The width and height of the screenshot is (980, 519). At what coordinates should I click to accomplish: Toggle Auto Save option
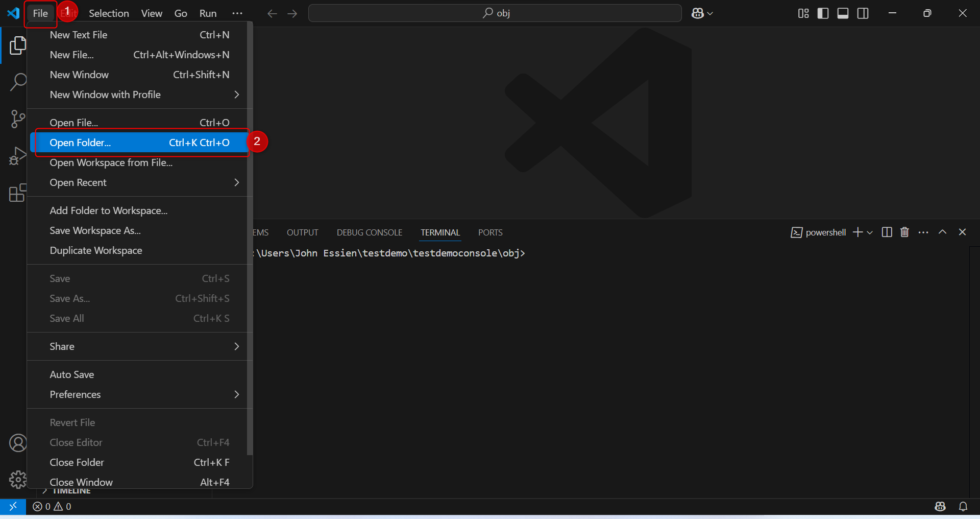139,374
